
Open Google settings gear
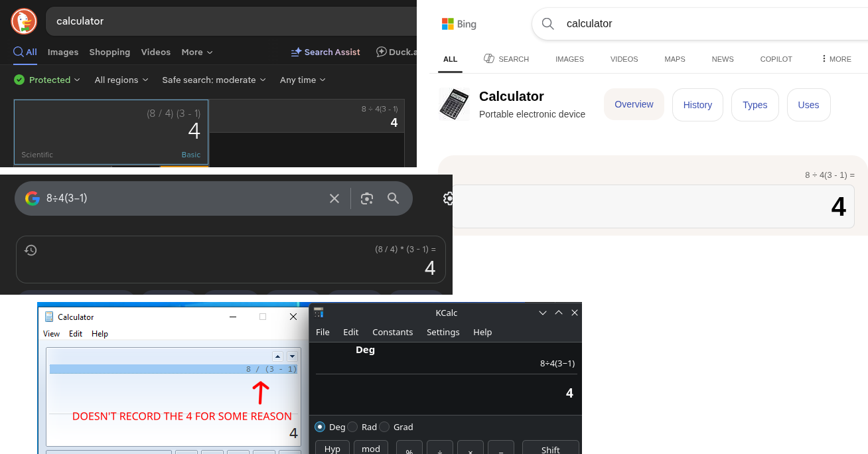(x=449, y=198)
